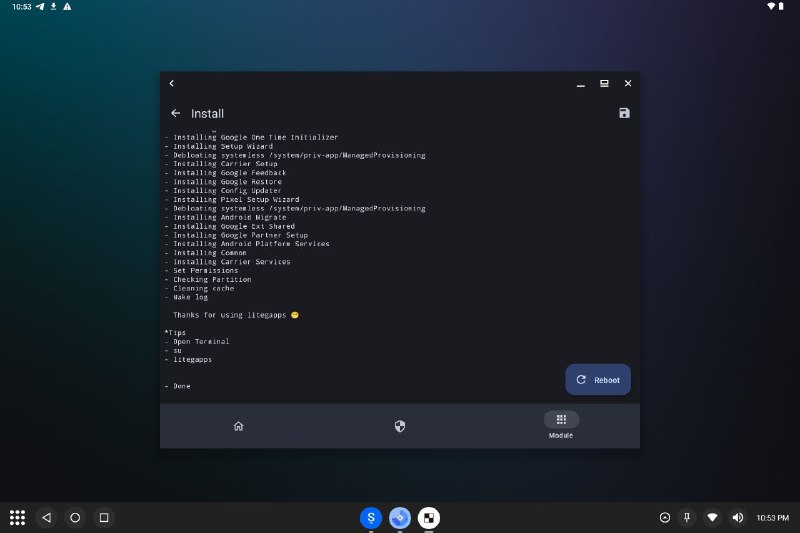The width and height of the screenshot is (800, 533).
Task: Click the 'Installing Android Platform Services' log line
Action: tap(247, 244)
